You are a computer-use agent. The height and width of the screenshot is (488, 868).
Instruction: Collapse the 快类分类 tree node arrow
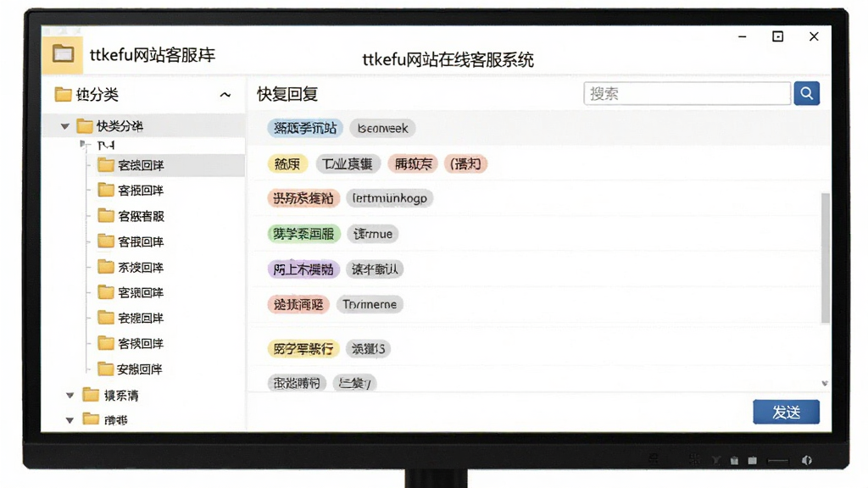[64, 127]
